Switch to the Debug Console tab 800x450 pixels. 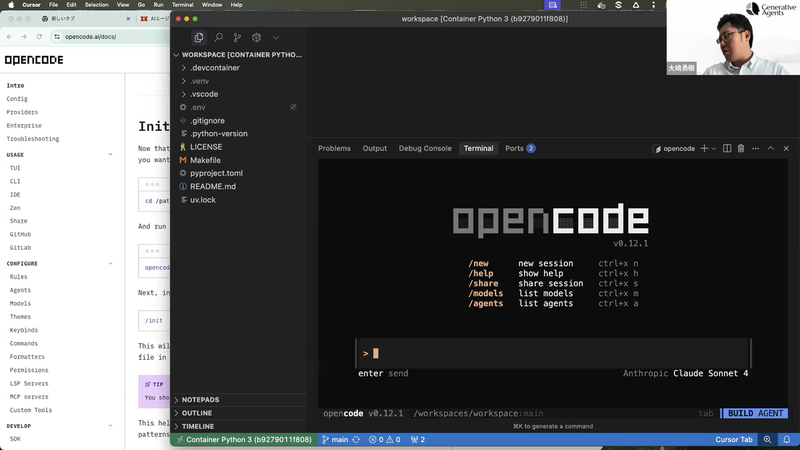point(425,148)
